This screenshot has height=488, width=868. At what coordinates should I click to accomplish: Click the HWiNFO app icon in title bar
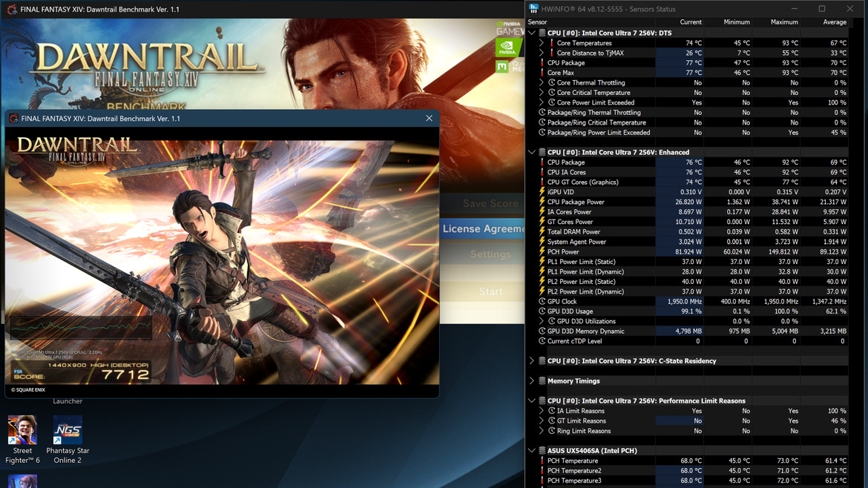pyautogui.click(x=533, y=9)
